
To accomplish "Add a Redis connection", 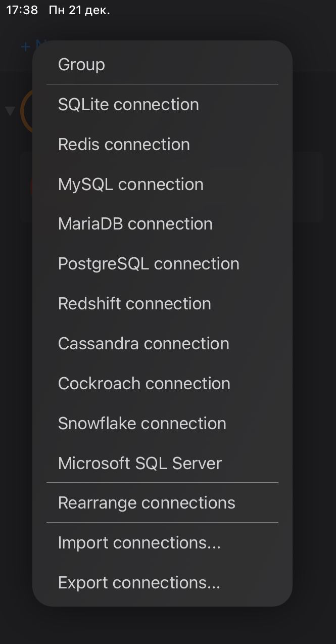I will [162, 144].
